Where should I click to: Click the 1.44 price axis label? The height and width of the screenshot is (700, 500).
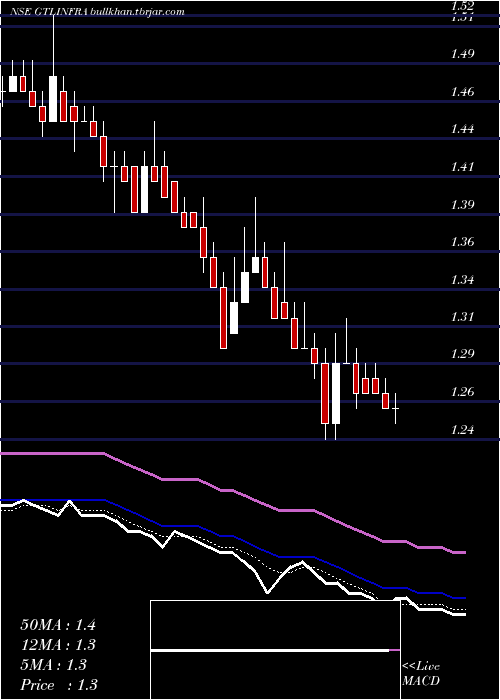(462, 129)
